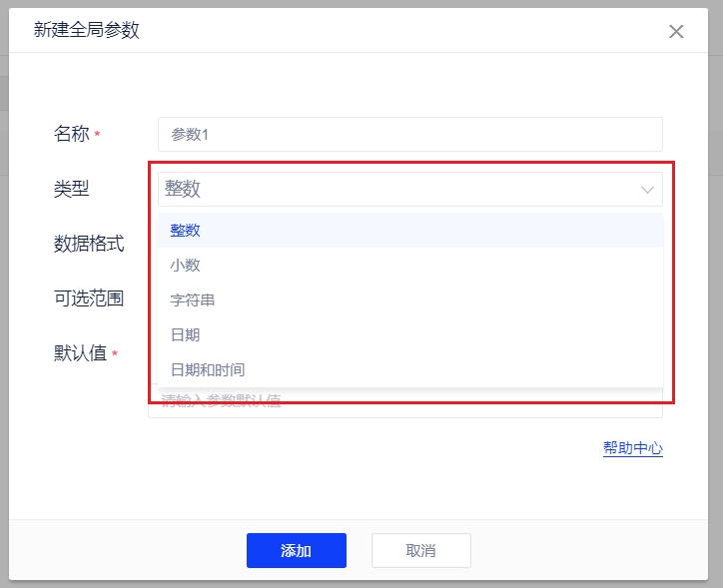This screenshot has height=588, width=723.
Task: Click the 类型 field label
Action: click(x=71, y=189)
